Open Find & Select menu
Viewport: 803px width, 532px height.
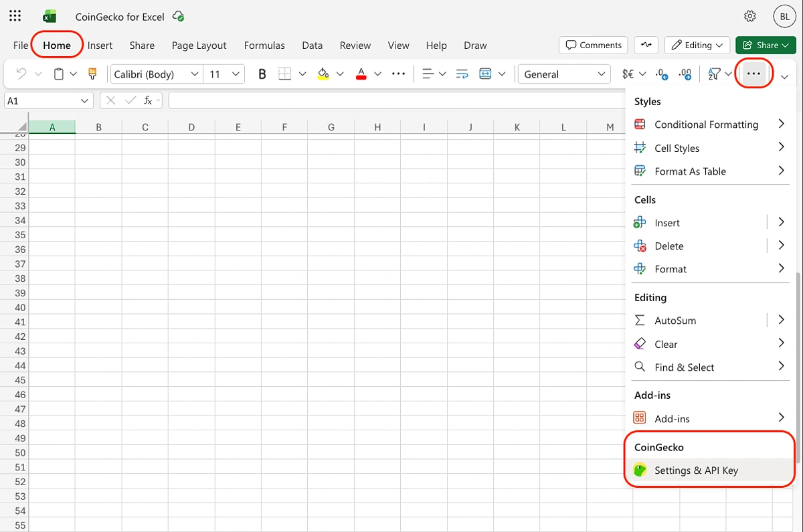point(710,367)
